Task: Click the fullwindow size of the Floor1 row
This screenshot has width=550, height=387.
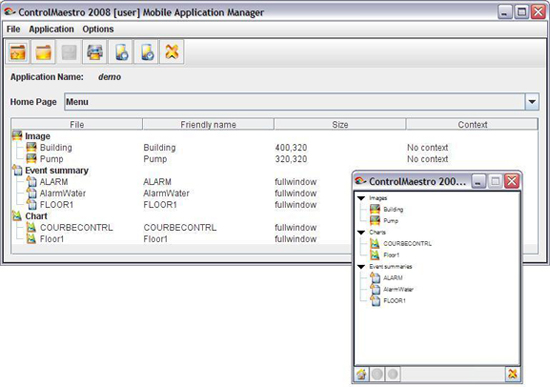Action: tap(296, 239)
